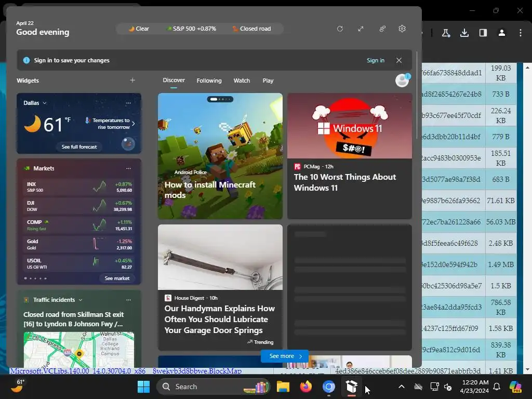Viewport: 532px width, 399px height.
Task: Open USOIL US Oil WTI row
Action: point(79,263)
